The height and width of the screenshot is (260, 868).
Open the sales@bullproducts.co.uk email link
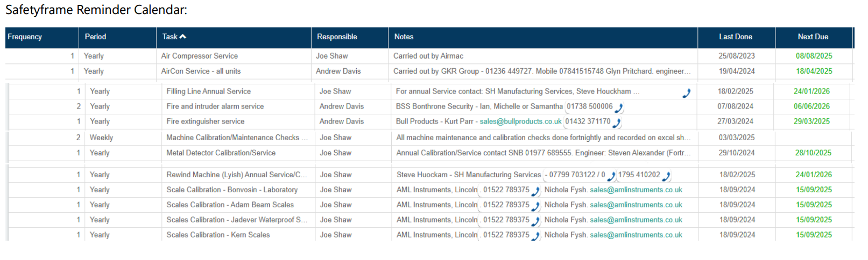pos(520,121)
